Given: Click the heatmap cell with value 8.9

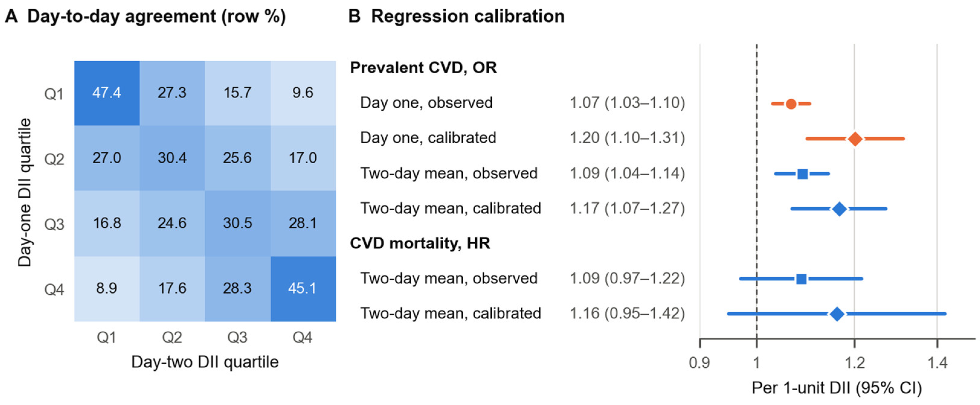Looking at the screenshot, I should [x=107, y=289].
